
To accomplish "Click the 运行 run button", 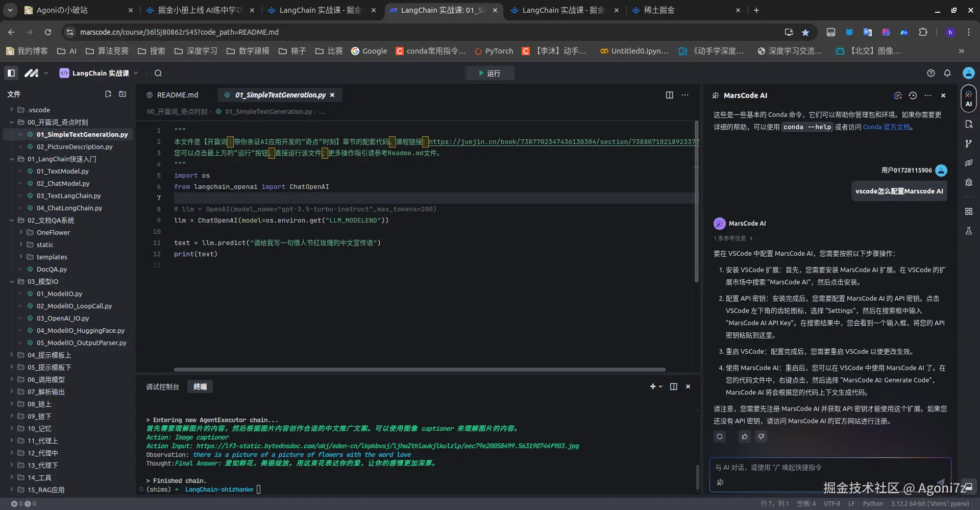I will pos(489,73).
